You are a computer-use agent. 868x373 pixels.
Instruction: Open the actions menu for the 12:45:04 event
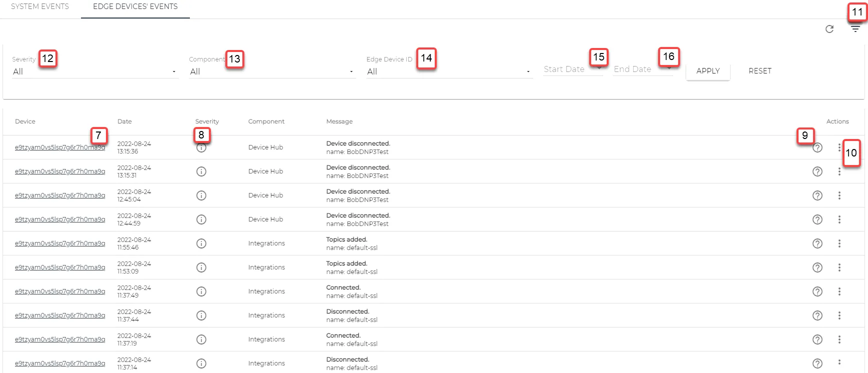coord(840,195)
